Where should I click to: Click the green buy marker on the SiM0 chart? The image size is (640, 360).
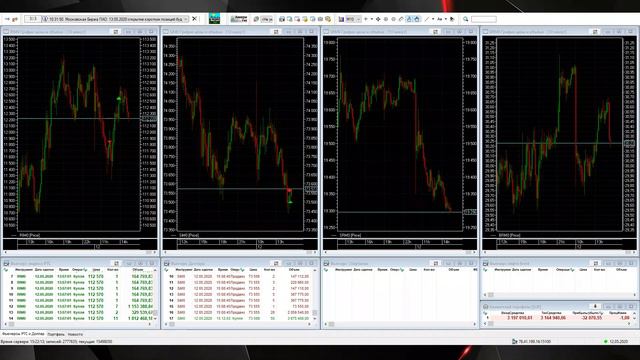click(x=290, y=202)
